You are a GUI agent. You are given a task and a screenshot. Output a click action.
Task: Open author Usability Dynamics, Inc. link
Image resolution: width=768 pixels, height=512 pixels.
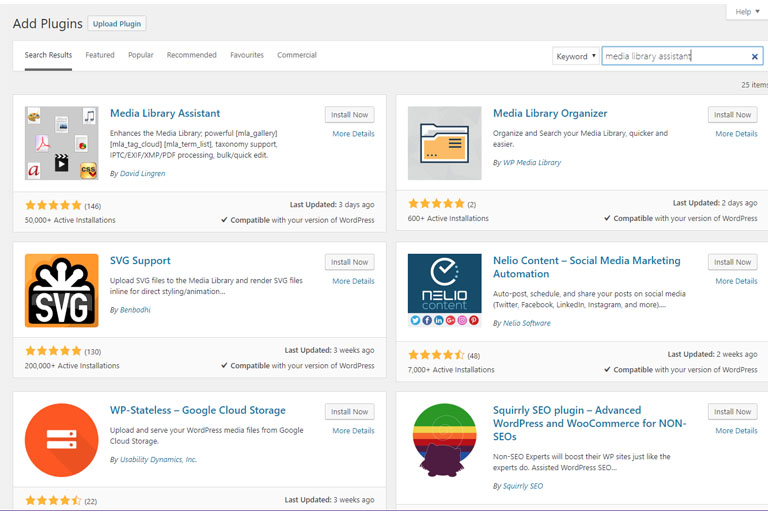tap(158, 459)
